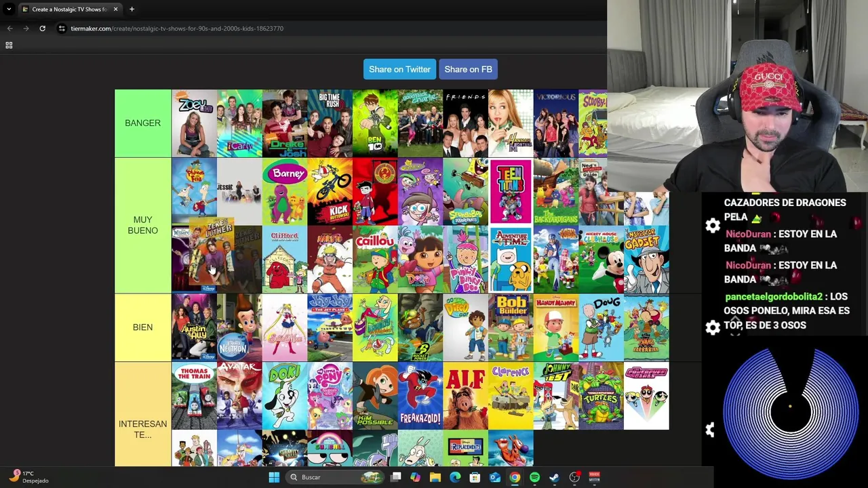Go forward in browser history

pyautogui.click(x=26, y=28)
